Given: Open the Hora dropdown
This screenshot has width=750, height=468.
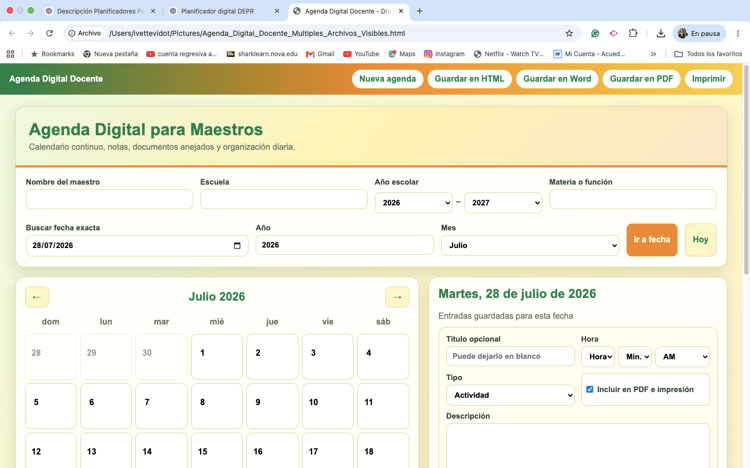Looking at the screenshot, I should pos(598,357).
